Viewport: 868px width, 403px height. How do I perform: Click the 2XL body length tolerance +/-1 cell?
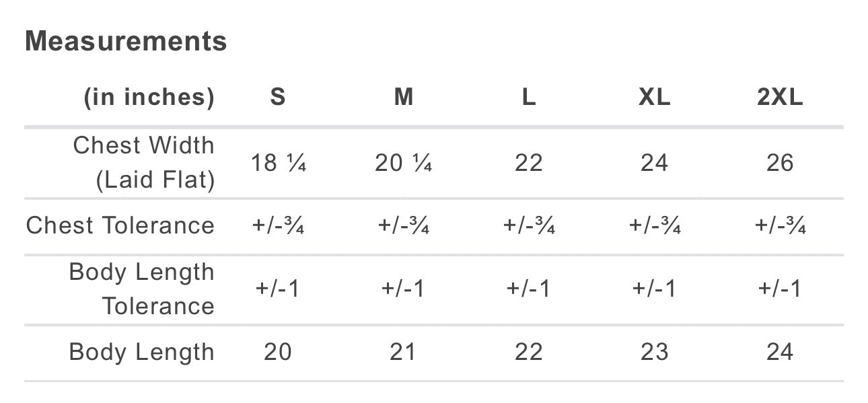point(780,289)
